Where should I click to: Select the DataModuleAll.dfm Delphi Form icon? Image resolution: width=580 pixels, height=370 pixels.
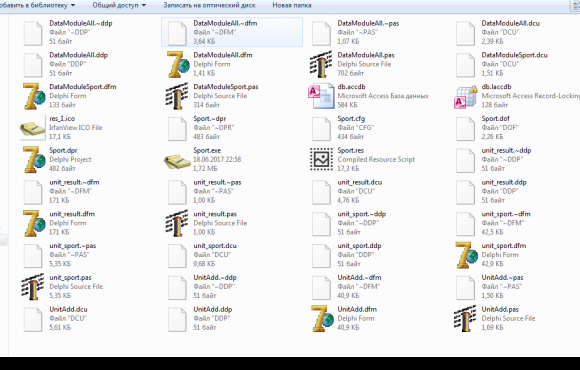pyautogui.click(x=178, y=64)
